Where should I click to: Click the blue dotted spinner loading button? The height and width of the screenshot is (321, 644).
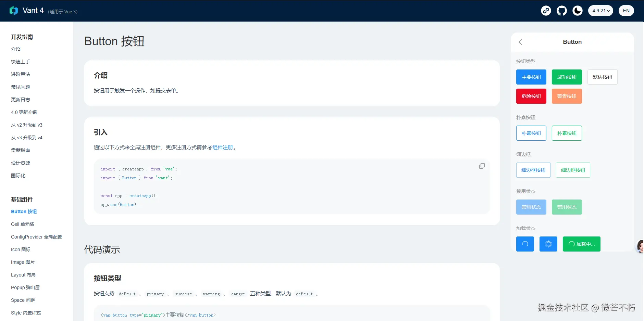[x=548, y=244]
